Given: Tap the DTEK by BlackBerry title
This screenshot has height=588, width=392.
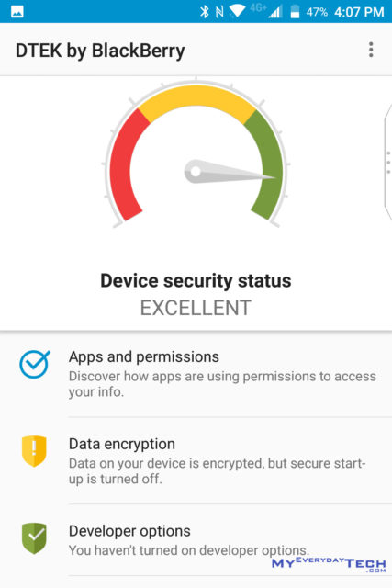Looking at the screenshot, I should (100, 51).
